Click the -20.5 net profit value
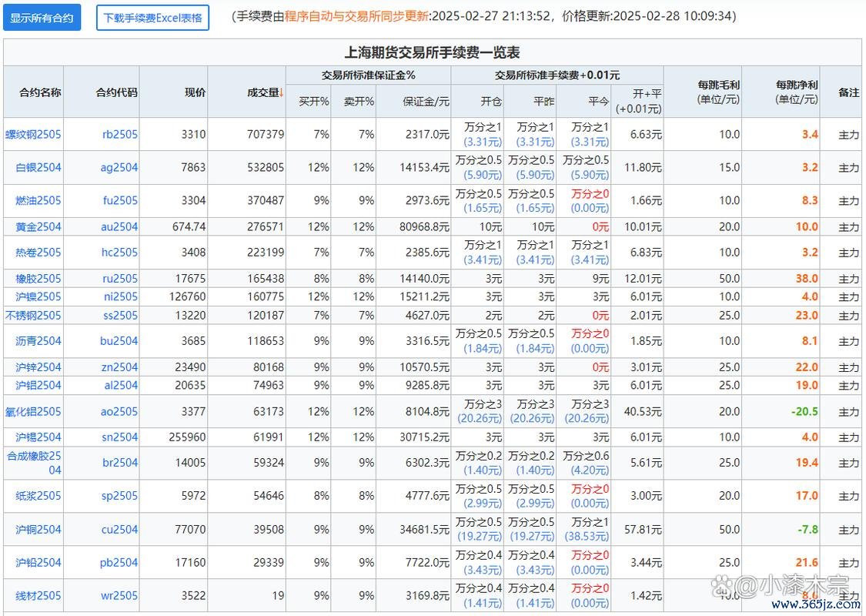 tap(804, 412)
